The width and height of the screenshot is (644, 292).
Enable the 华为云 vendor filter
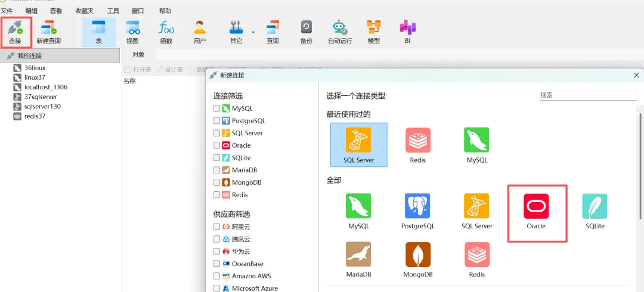216,251
